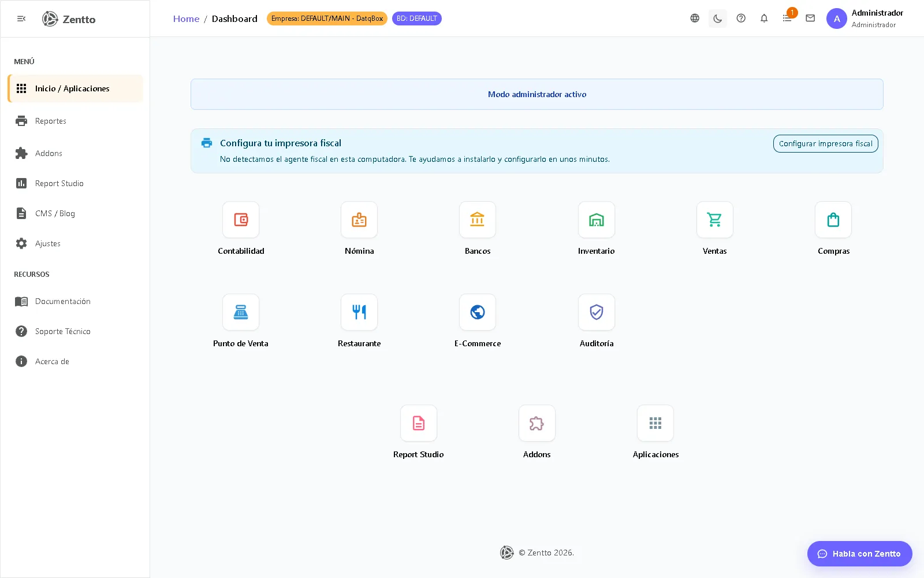The image size is (924, 578).
Task: Open the Report Studio tile icon
Action: pyautogui.click(x=419, y=423)
